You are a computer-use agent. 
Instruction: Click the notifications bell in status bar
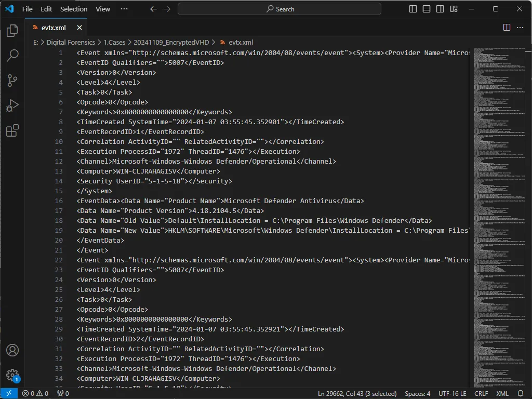tap(521, 394)
